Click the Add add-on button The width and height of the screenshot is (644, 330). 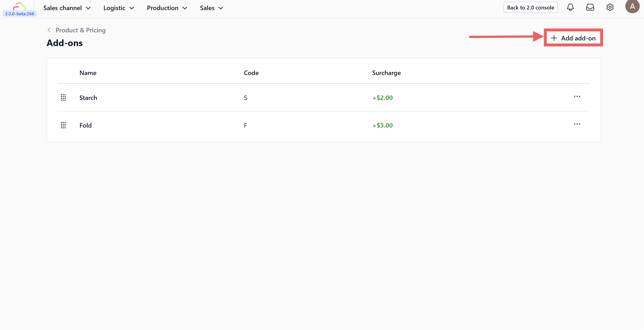[573, 38]
